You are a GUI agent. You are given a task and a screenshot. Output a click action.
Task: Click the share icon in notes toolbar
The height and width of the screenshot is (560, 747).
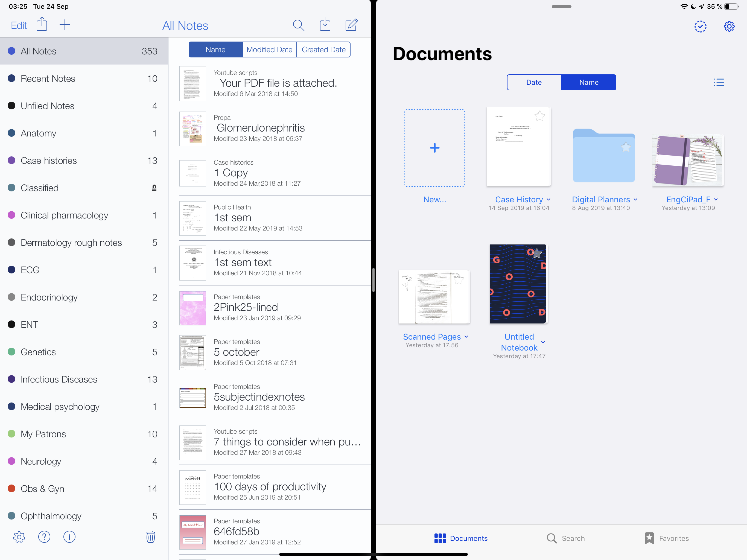click(x=42, y=24)
